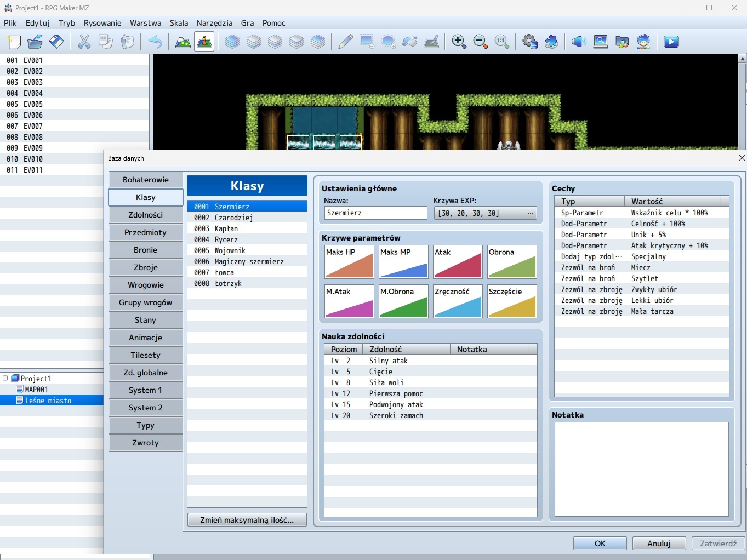Click the Save Project floppy icon
Screen dimensions: 747x560
[56, 42]
